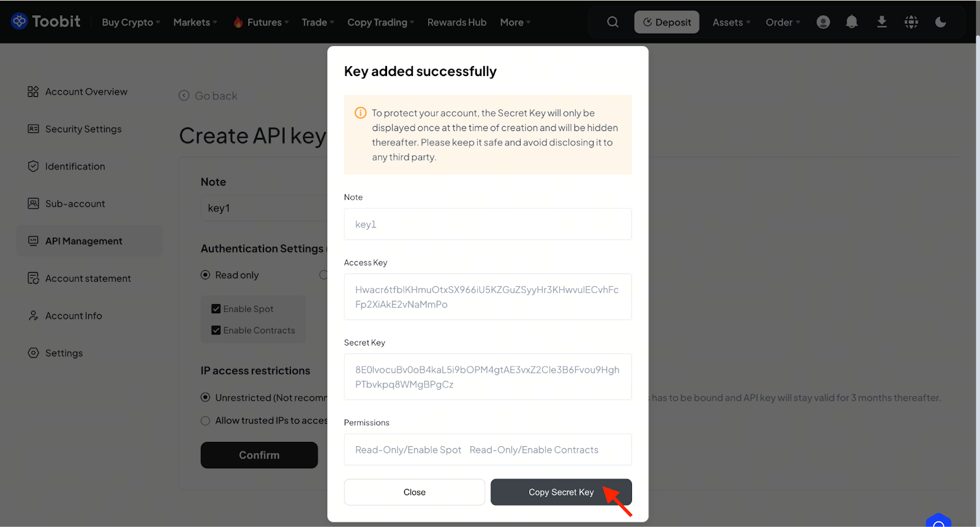Expand the Buy Crypto dropdown

(x=130, y=22)
